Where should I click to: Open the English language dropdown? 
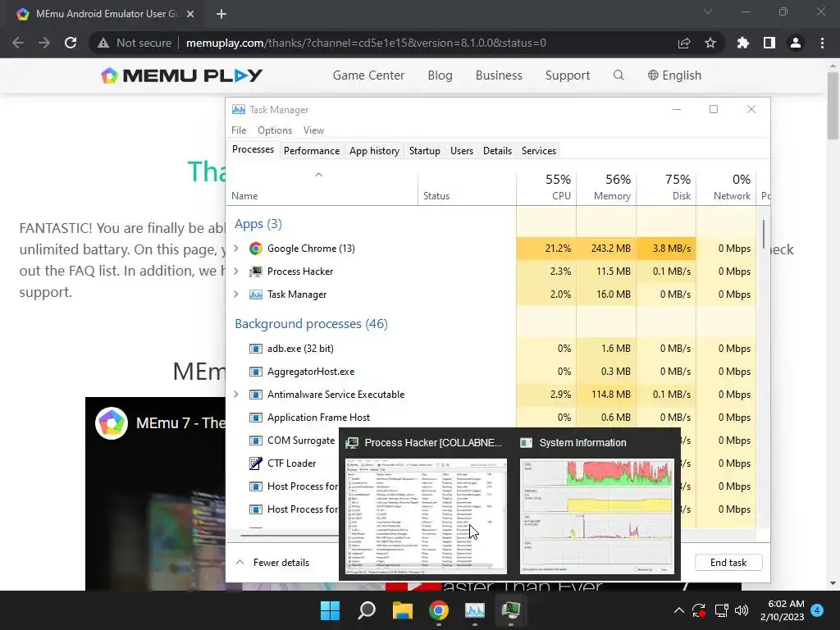(674, 75)
